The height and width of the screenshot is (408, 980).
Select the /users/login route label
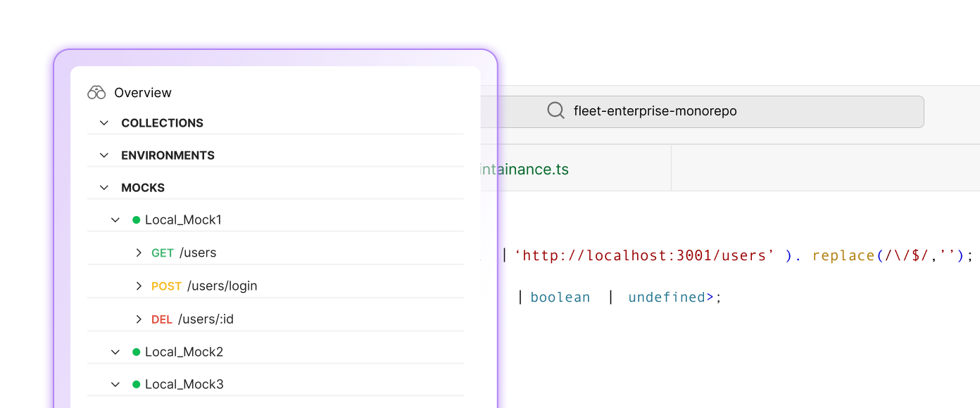(x=222, y=286)
